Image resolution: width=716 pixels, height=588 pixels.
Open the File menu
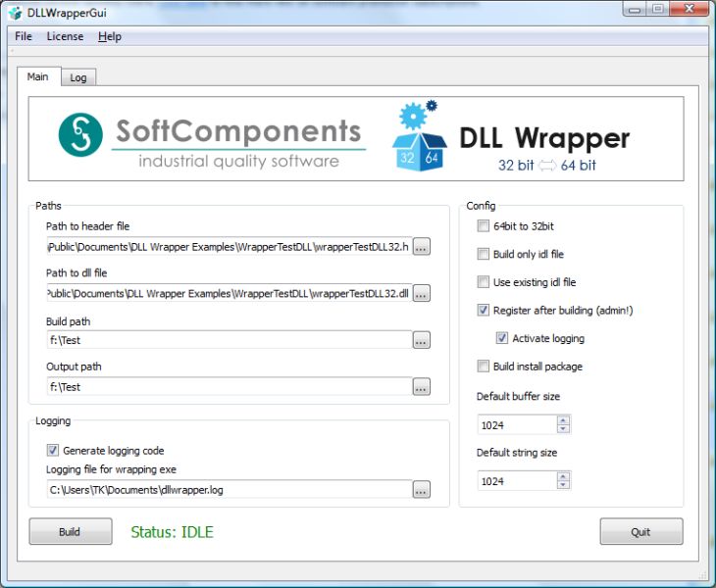tap(24, 36)
